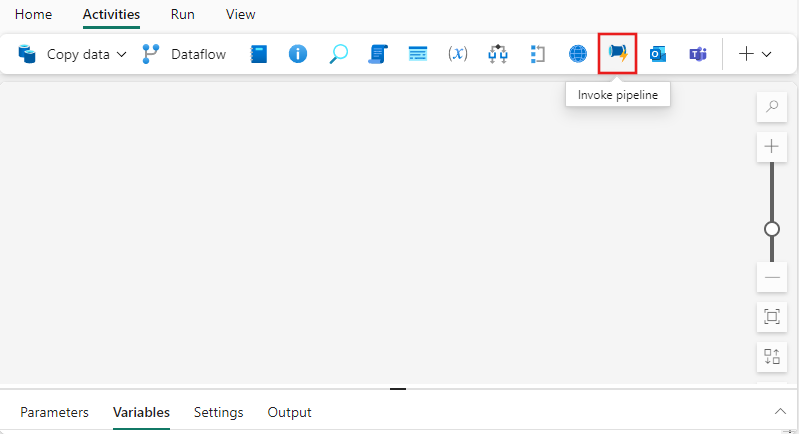This screenshot has width=799, height=434.
Task: Adjust the canvas zoom slider handle
Action: tap(772, 229)
